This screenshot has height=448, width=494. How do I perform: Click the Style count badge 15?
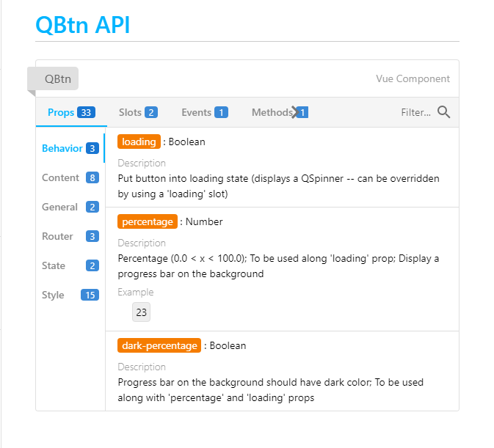[90, 295]
